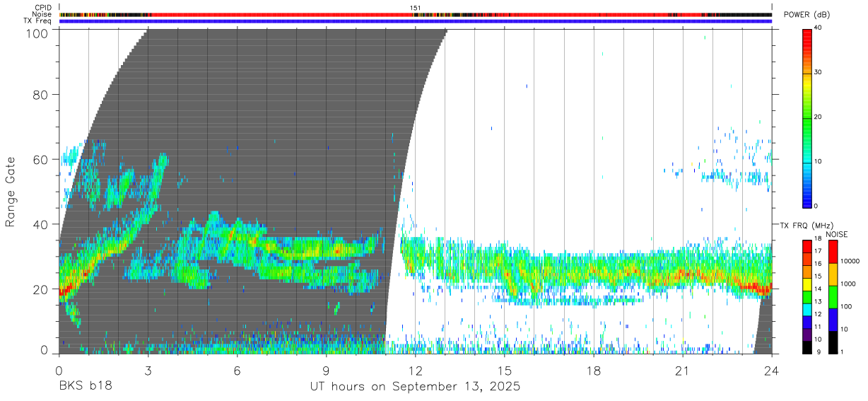This screenshot has width=868, height=401.
Task: Click the Range Gate axis title
Action: [11, 192]
